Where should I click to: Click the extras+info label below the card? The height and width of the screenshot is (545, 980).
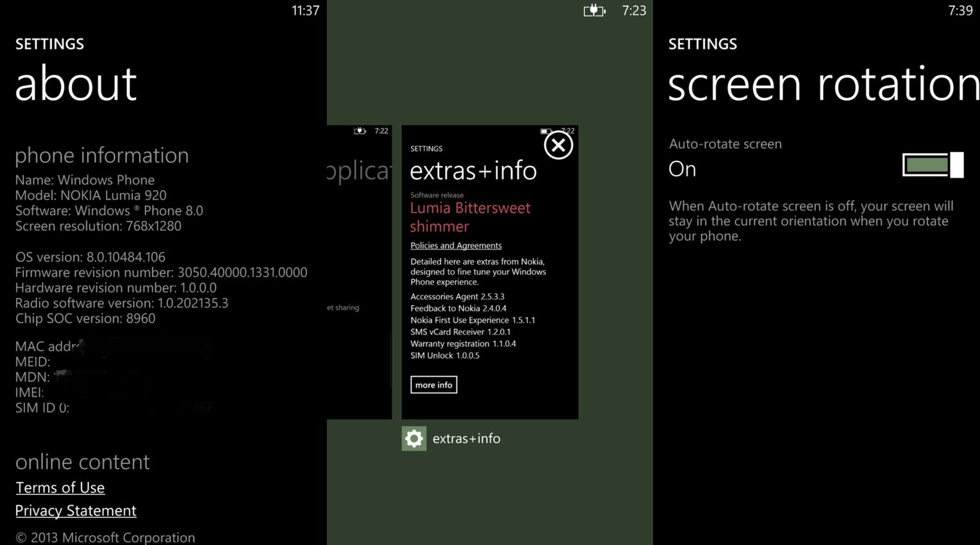(466, 439)
